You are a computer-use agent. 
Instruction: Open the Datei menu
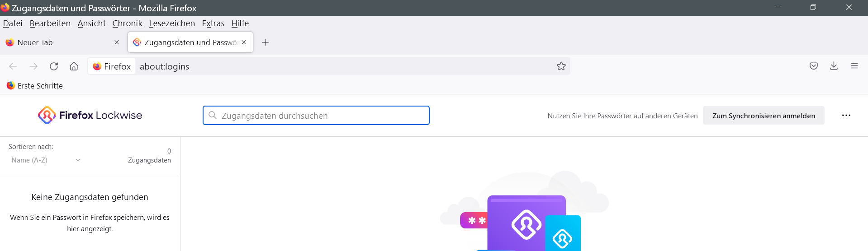(13, 23)
